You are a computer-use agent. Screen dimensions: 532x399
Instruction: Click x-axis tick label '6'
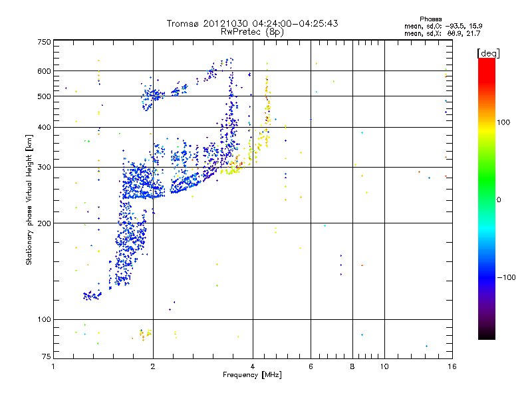point(311,366)
